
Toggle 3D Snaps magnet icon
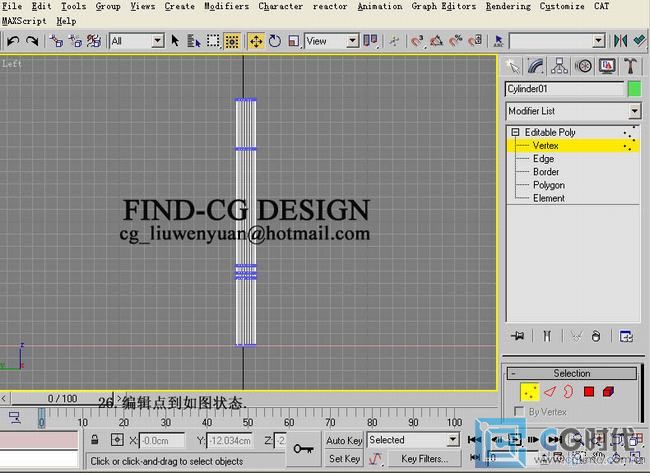(417, 41)
